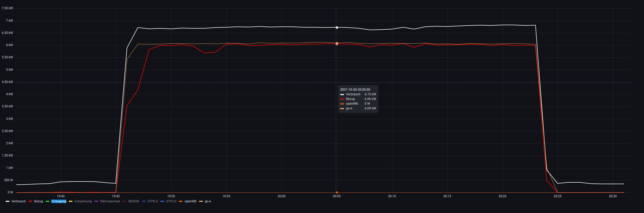
Task: Toggle the highlighted Erzeugung legend label
Action: [59, 201]
